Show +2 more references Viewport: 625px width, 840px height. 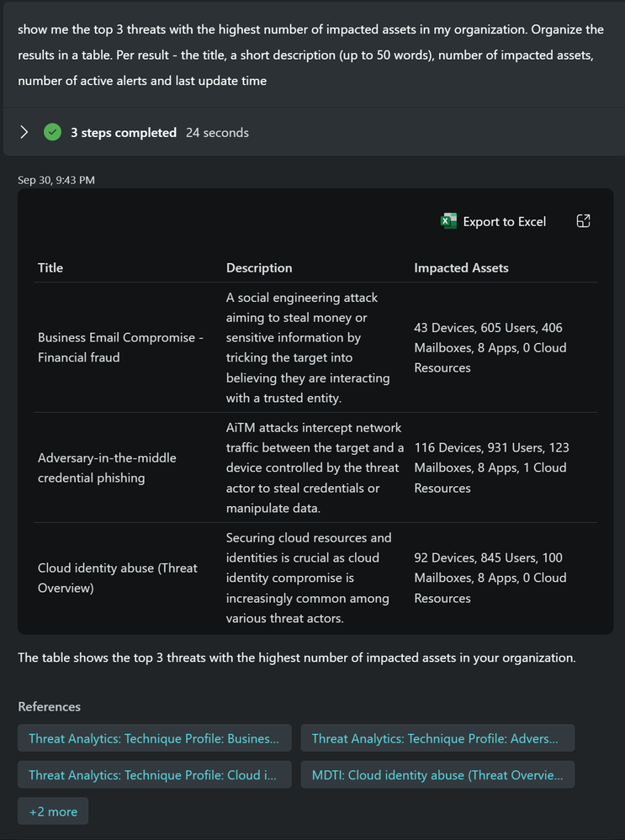53,811
